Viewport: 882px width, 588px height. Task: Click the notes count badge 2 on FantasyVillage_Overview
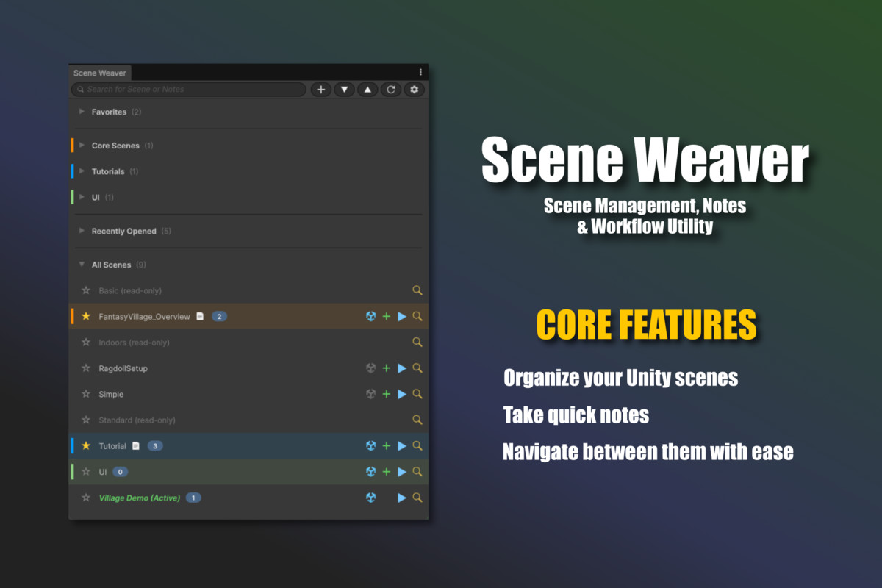(219, 316)
